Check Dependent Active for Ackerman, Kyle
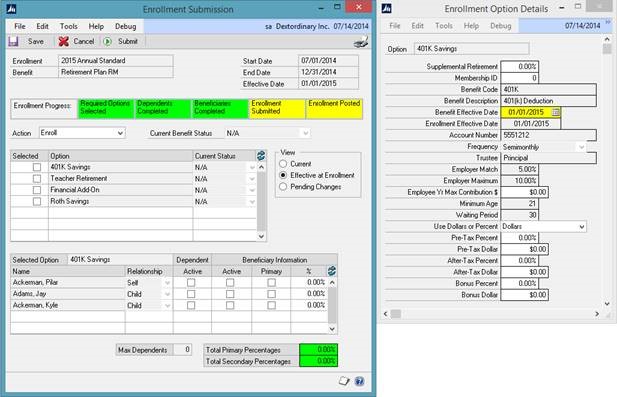Viewport: 617px width, 397px height. pos(191,305)
